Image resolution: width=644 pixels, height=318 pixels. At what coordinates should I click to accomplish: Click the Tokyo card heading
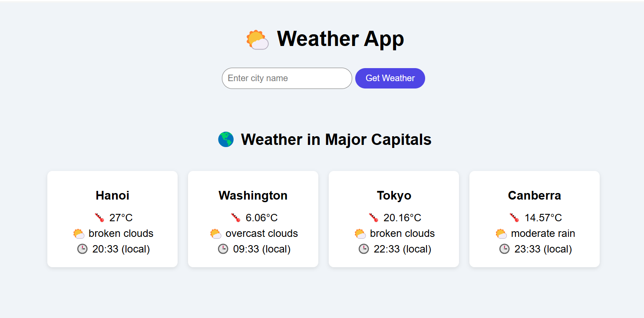[x=394, y=196]
